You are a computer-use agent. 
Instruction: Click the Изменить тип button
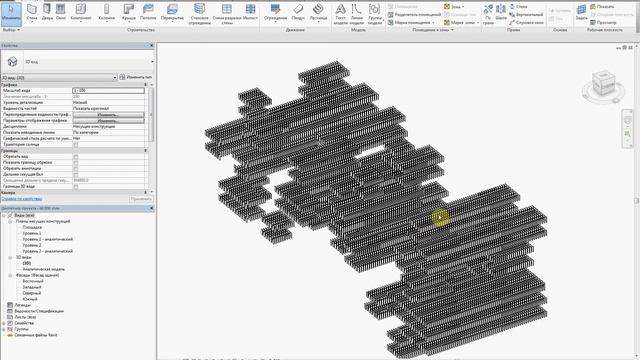[136, 77]
